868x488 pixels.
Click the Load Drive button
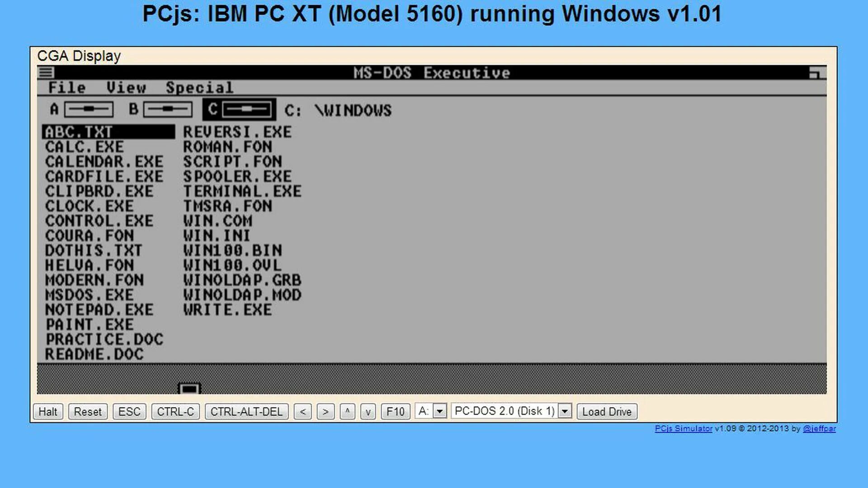[607, 412]
